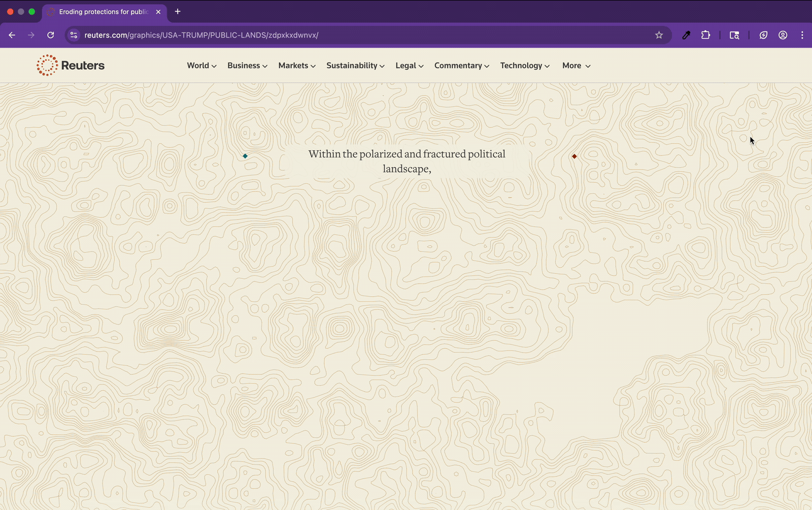The width and height of the screenshot is (812, 510).
Task: Click the send-to-devices search icon
Action: [734, 35]
